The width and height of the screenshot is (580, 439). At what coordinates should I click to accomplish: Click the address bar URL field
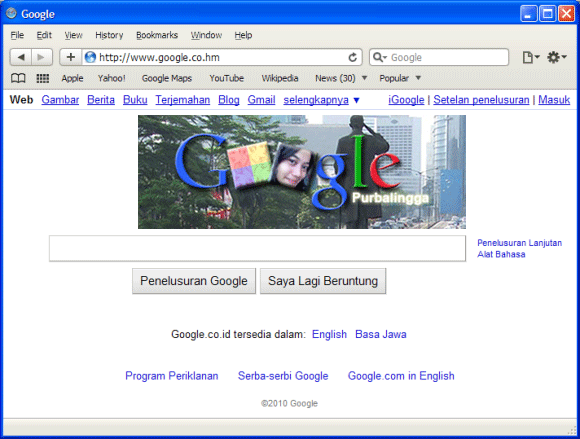pos(222,57)
